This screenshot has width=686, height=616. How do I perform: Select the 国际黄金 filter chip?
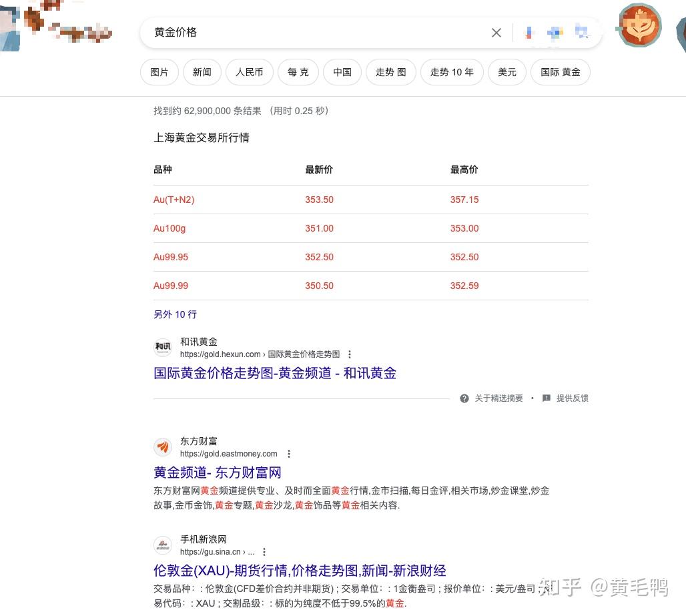coord(561,72)
